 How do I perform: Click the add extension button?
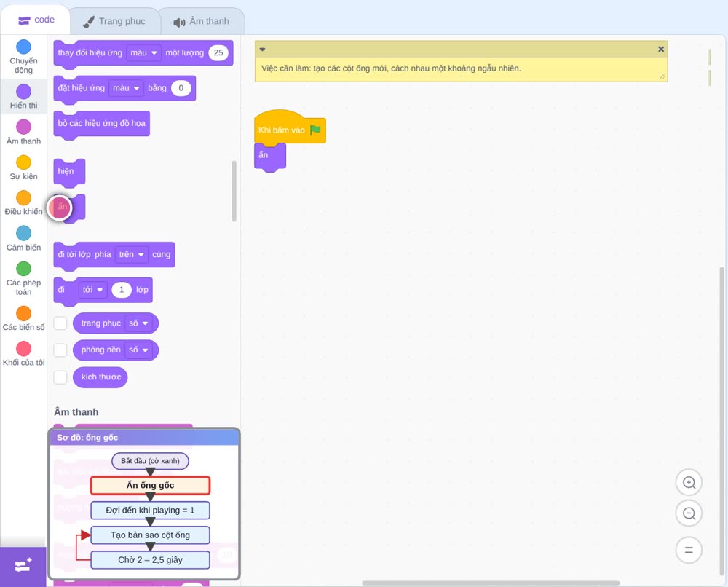click(x=23, y=567)
